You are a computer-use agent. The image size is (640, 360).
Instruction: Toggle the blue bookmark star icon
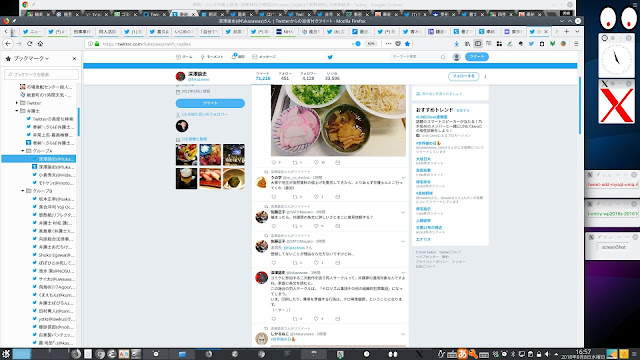point(407,44)
